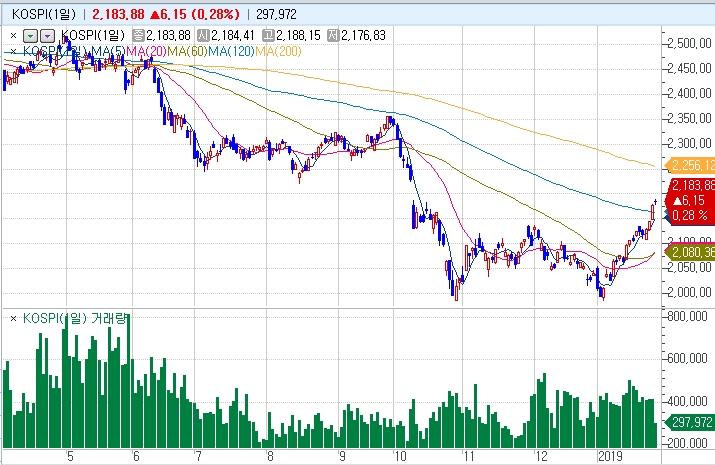
Task: Click the olive 2,080 price tag
Action: click(692, 253)
